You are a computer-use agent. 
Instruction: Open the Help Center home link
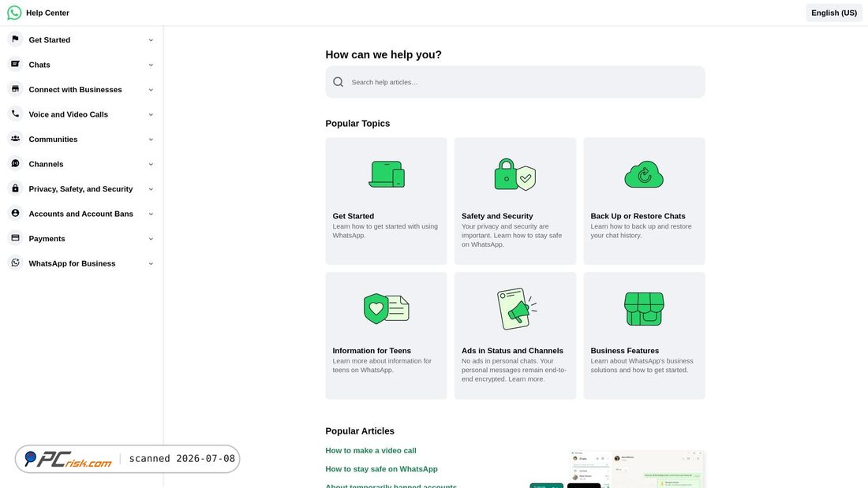47,13
